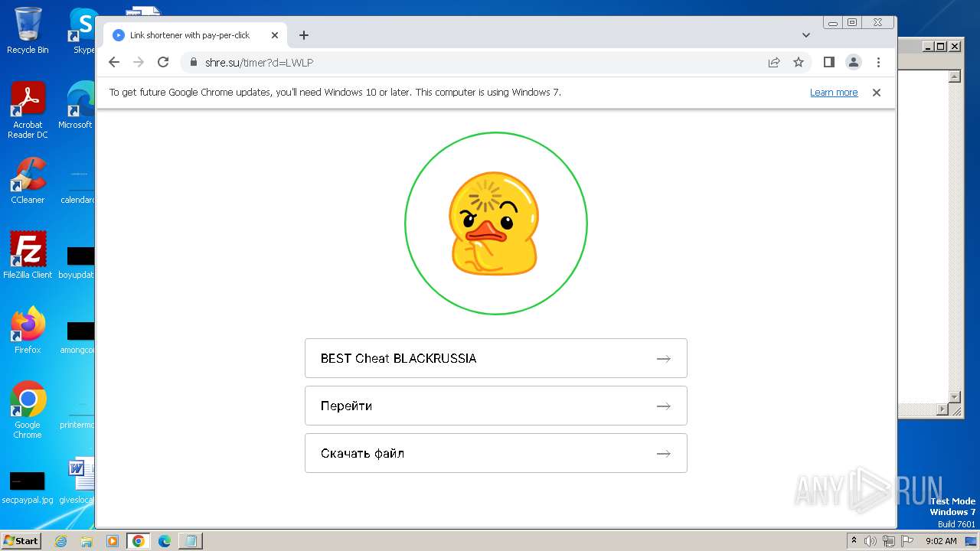Click the network tray icon

click(x=889, y=541)
